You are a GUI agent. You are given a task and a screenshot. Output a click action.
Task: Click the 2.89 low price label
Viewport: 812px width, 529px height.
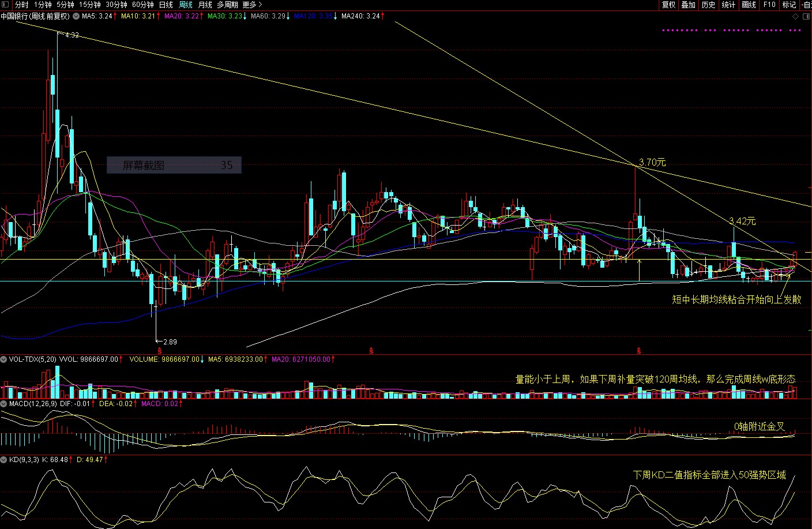(x=170, y=342)
